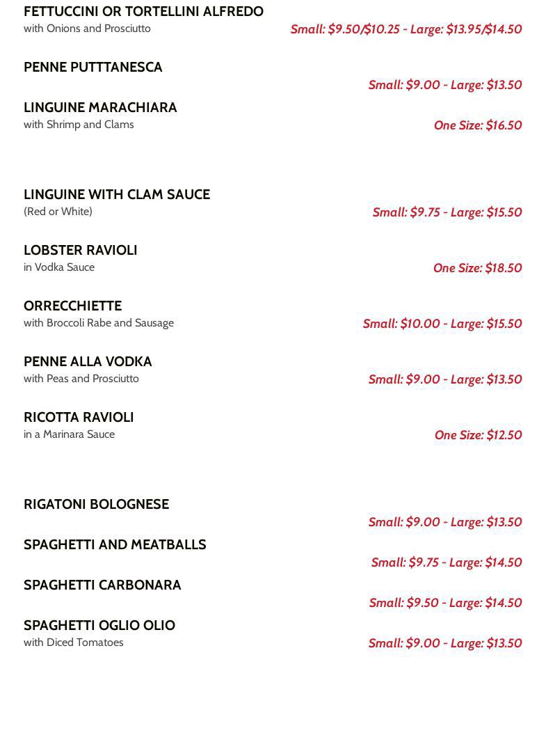Click the Spaghetti Oglio Olio item
The height and width of the screenshot is (756, 546).
99,626
